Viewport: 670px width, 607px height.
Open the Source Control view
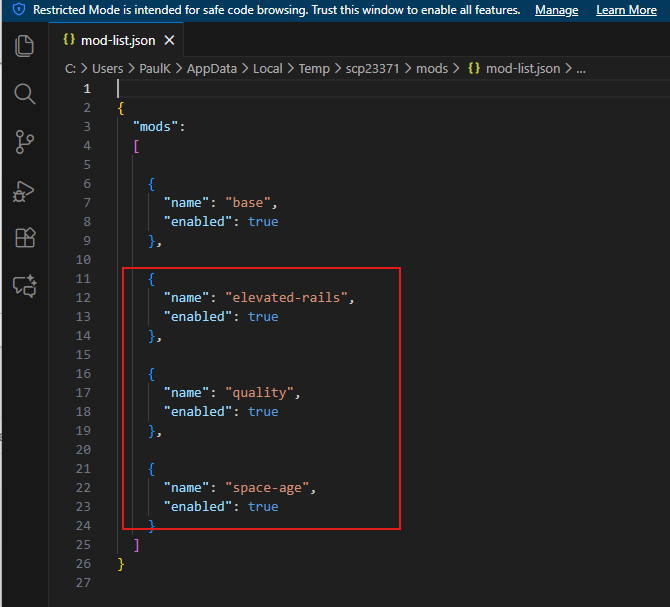25,142
